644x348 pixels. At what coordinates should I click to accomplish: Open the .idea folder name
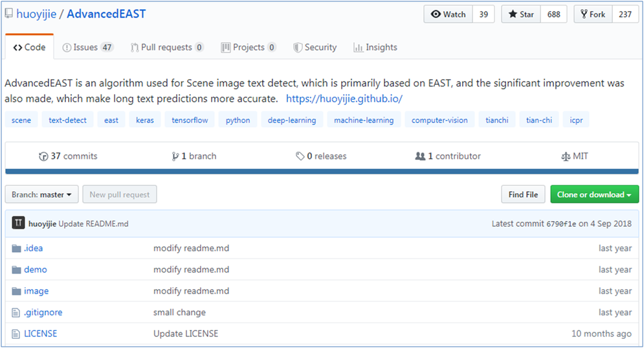click(x=33, y=248)
